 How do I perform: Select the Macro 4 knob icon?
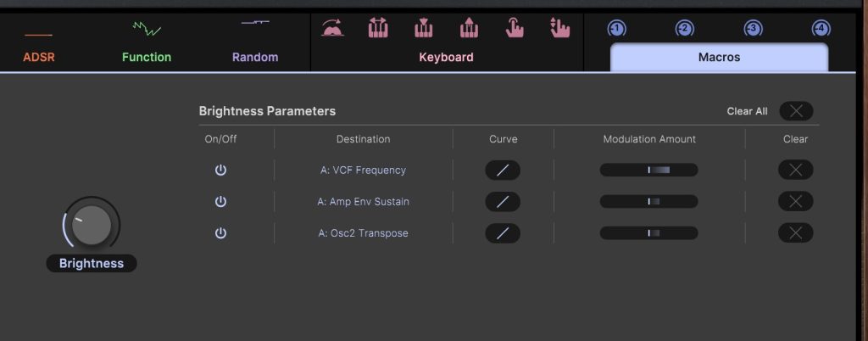[820, 29]
